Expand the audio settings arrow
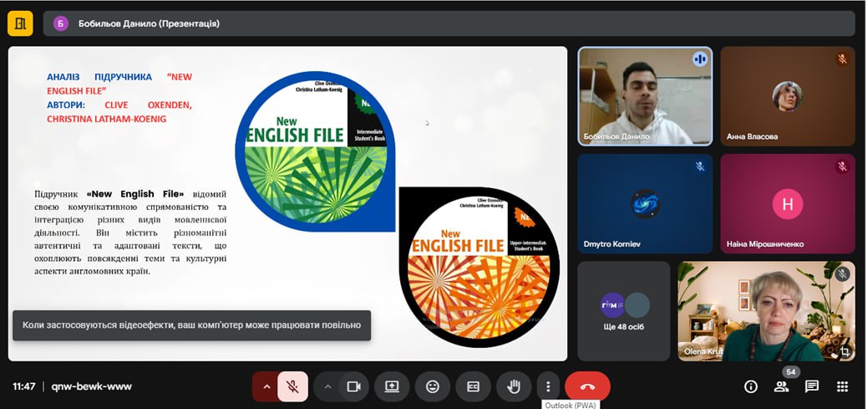 click(x=266, y=386)
